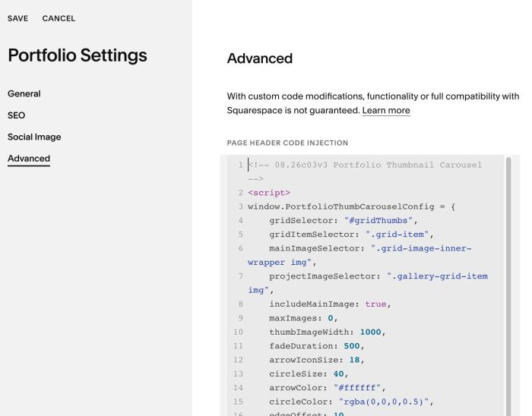Viewport: 532px width, 416px height.
Task: Click the gridItemSelector ".grid-item" line
Action: 351,235
